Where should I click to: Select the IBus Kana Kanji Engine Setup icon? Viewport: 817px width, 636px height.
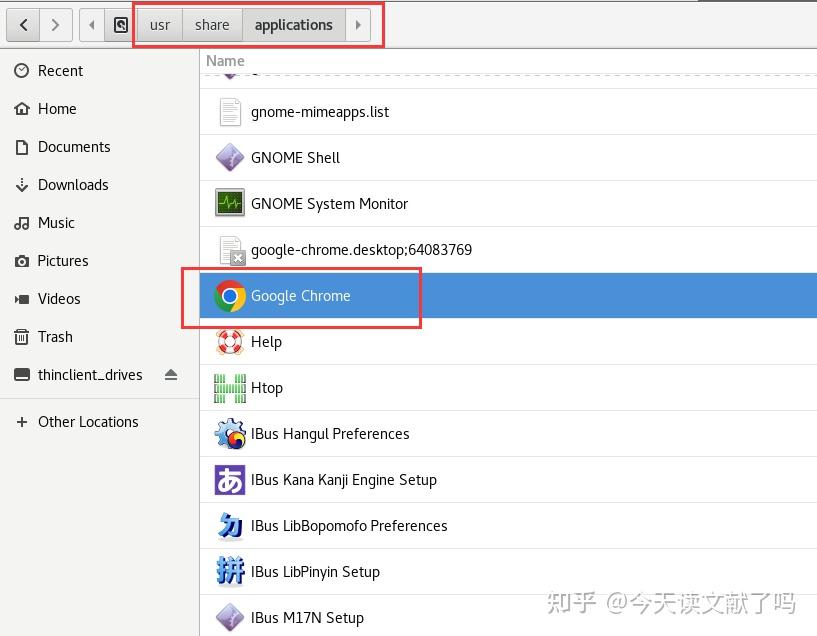[229, 480]
